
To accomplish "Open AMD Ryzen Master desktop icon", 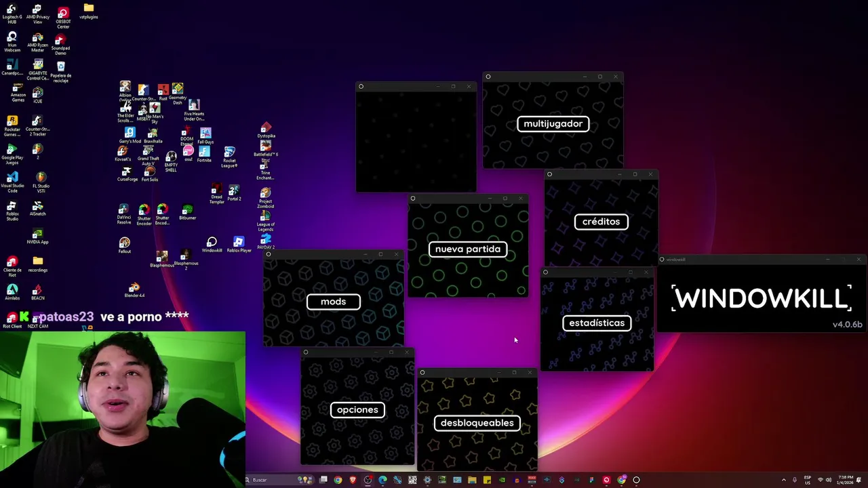I will point(38,41).
